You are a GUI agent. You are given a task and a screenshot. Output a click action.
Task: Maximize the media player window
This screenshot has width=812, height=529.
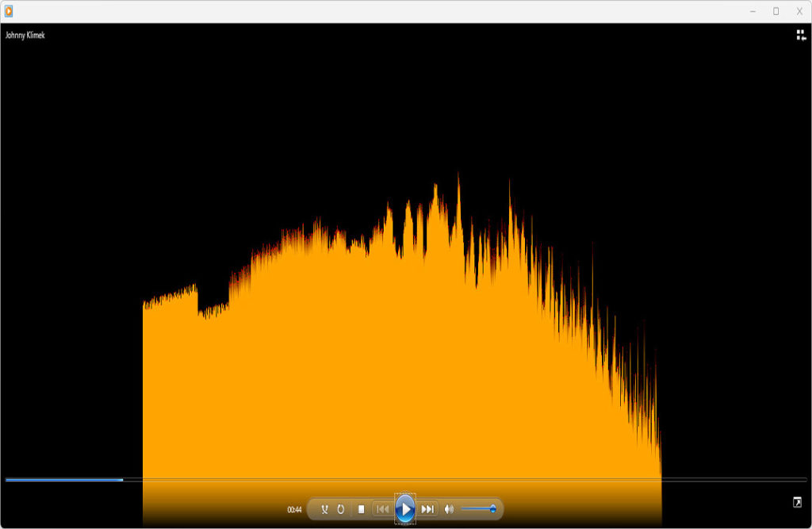(x=776, y=11)
